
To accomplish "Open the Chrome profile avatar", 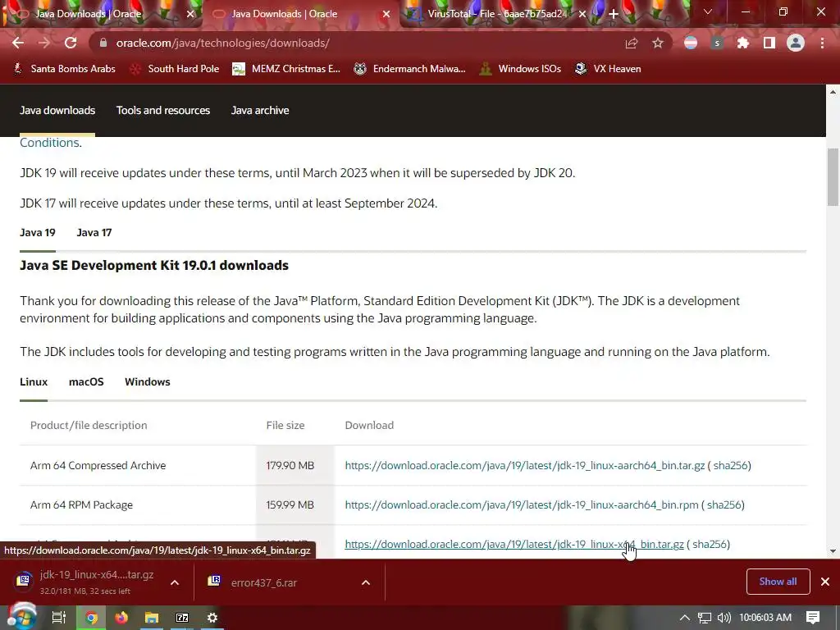I will click(x=796, y=43).
